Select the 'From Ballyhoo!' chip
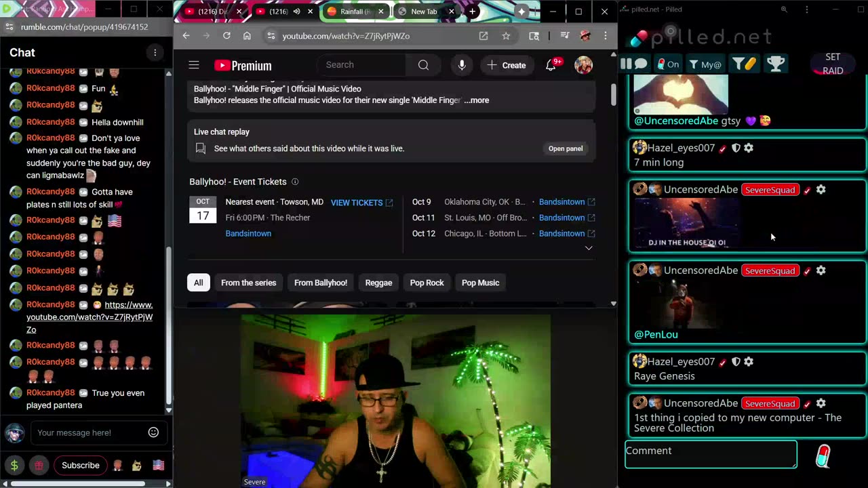The image size is (868, 488). click(321, 283)
